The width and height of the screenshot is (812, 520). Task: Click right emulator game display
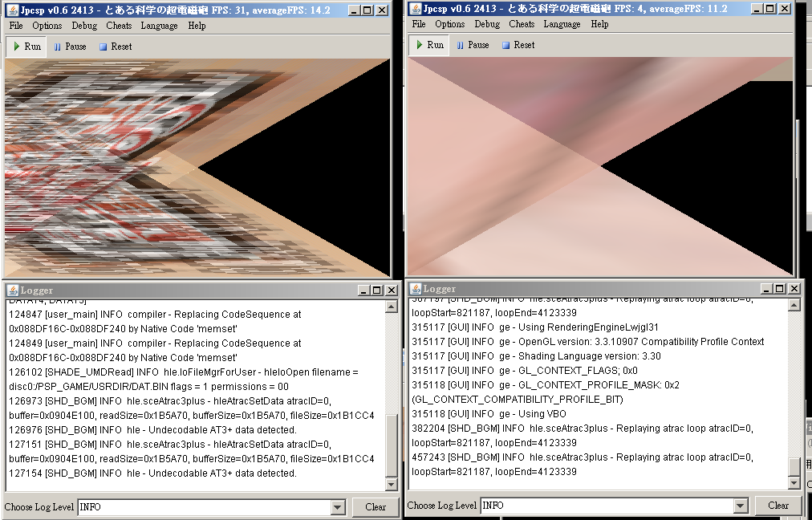tap(600, 166)
